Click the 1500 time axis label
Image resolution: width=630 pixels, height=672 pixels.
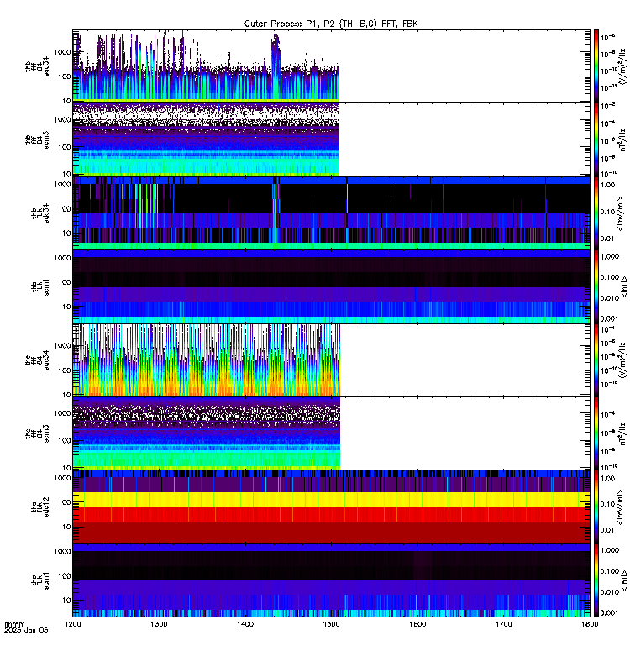331,624
